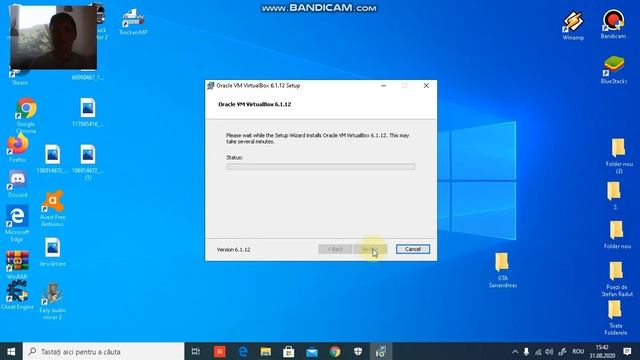Select the 106914672 (1) image file
The width and height of the screenshot is (640, 360).
(88, 162)
